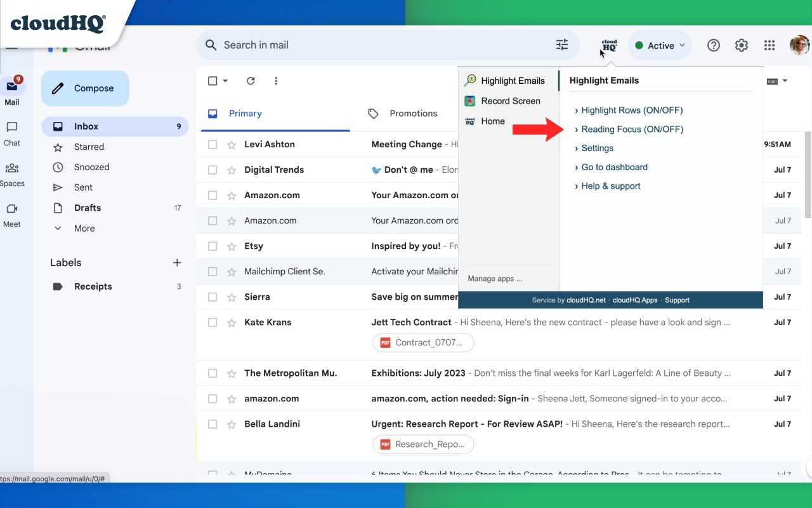Image resolution: width=812 pixels, height=508 pixels.
Task: Open Contract PDF attachment chip
Action: (x=422, y=342)
